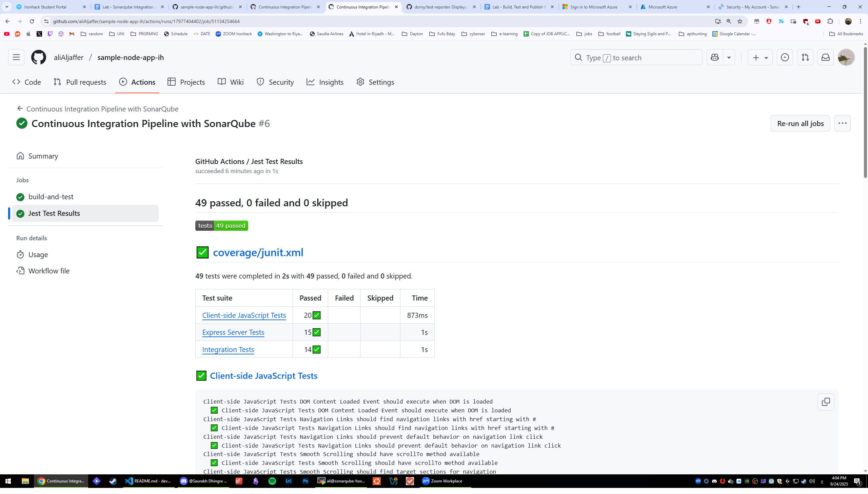Click the pull requests icon in the header

(x=805, y=57)
